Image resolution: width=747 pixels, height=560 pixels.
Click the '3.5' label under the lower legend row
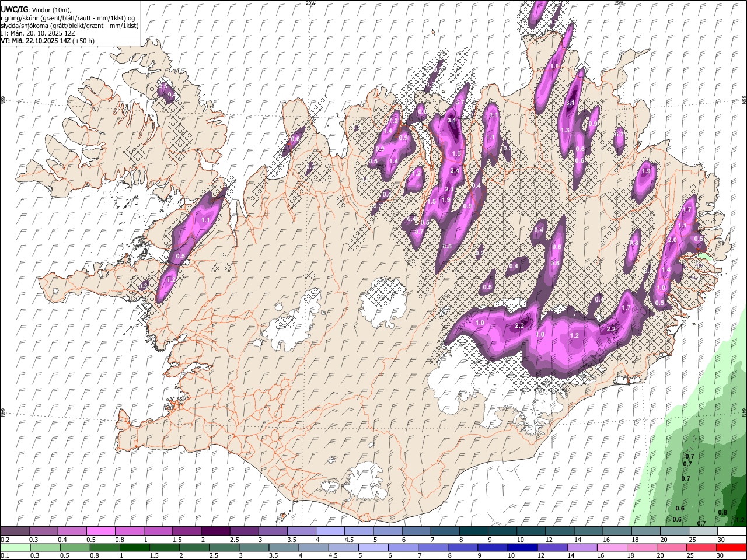coord(273,556)
